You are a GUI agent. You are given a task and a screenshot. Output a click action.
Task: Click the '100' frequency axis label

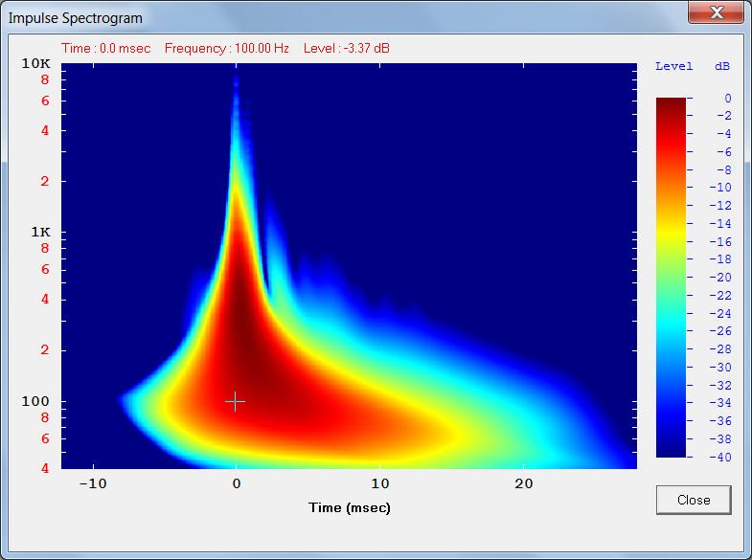tap(35, 401)
